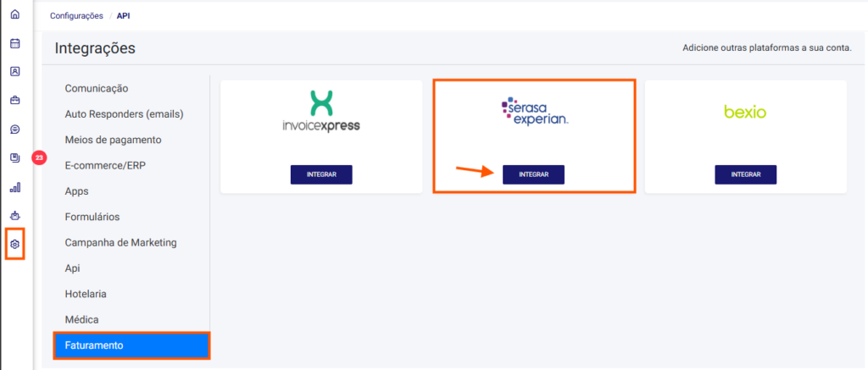The width and height of the screenshot is (868, 370).
Task: Open the Meios de pagamento category
Action: [113, 140]
